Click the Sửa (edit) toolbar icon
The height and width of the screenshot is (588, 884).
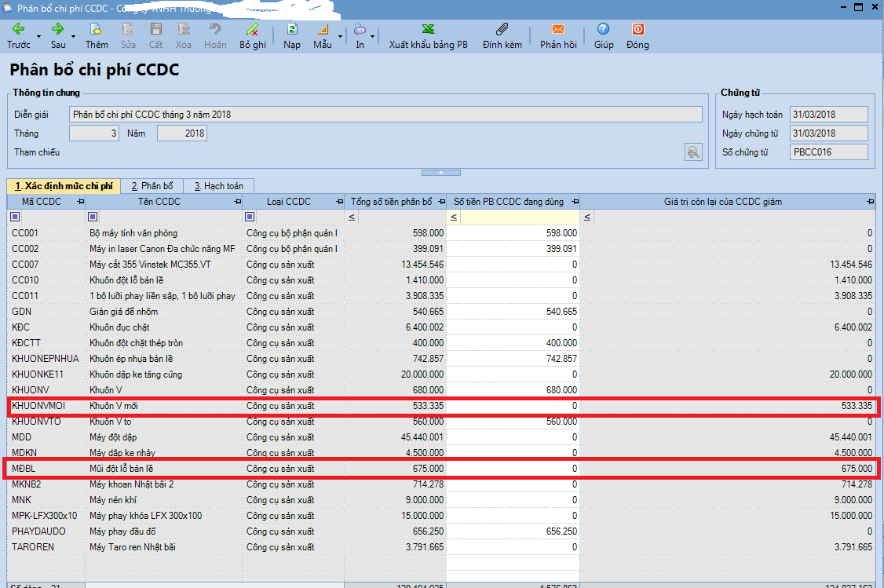[128, 29]
